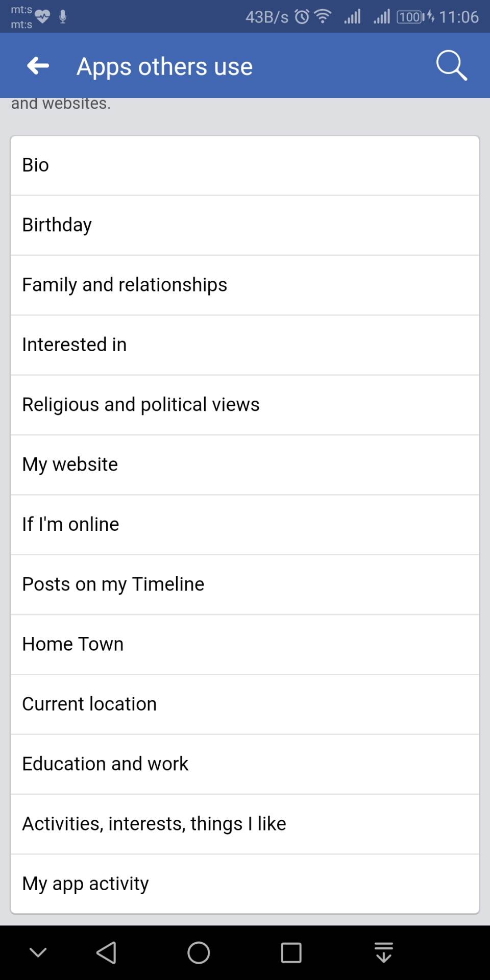This screenshot has height=980, width=490.
Task: Choose Family and relationships item
Action: click(245, 285)
